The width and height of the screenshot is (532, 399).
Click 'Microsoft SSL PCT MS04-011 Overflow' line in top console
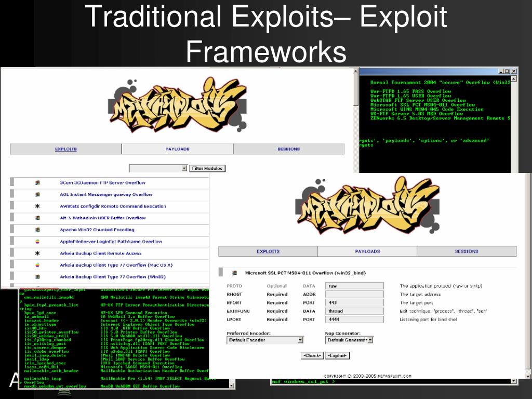click(x=423, y=105)
